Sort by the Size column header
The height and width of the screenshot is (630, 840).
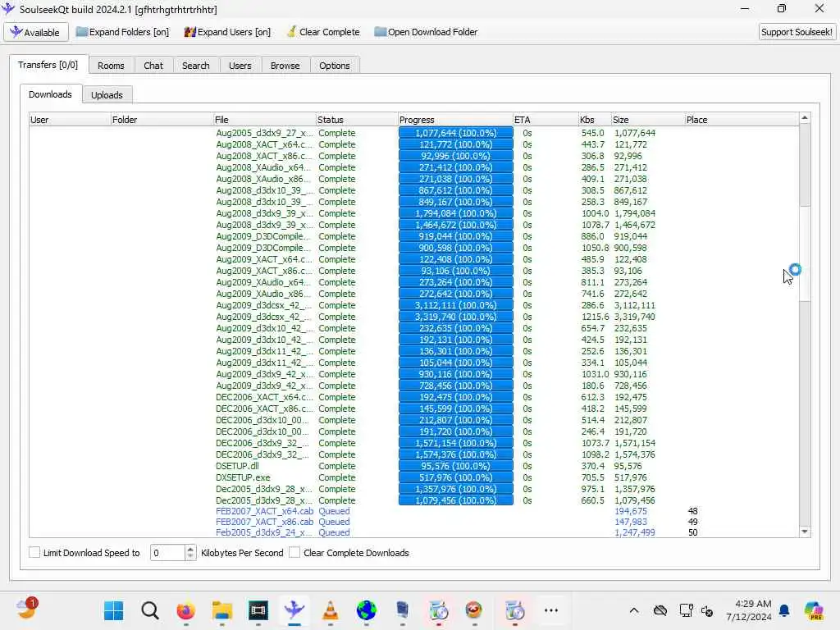(x=648, y=120)
